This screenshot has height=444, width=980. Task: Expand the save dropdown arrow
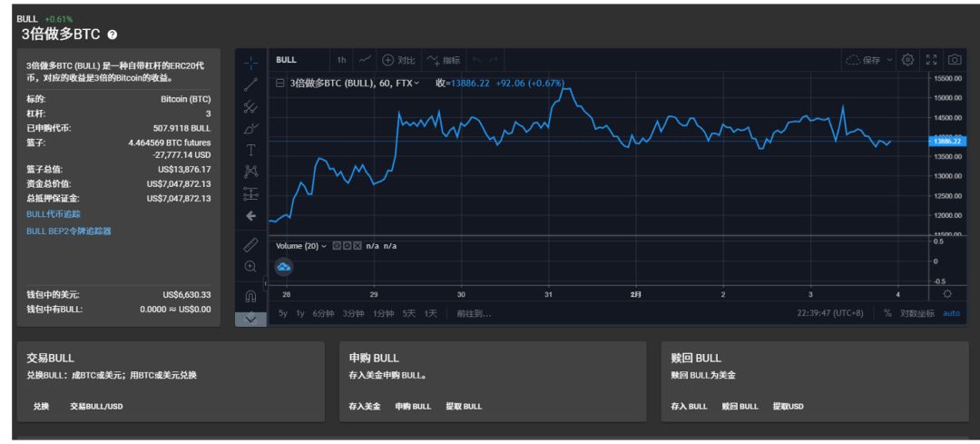click(889, 60)
